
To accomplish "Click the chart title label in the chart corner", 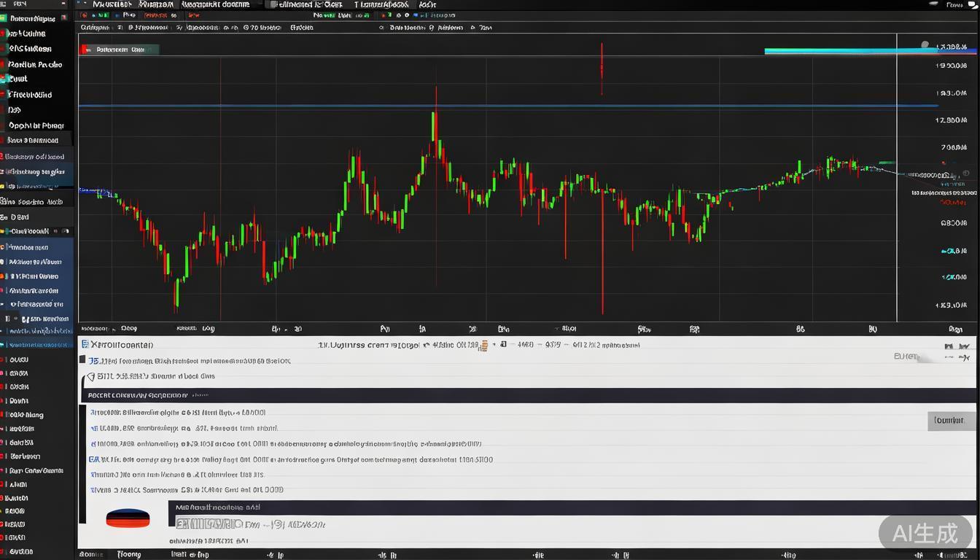I will pyautogui.click(x=119, y=50).
